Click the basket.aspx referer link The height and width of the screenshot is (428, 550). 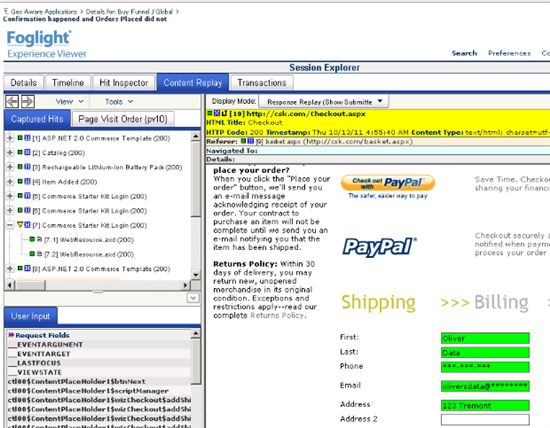tap(334, 141)
